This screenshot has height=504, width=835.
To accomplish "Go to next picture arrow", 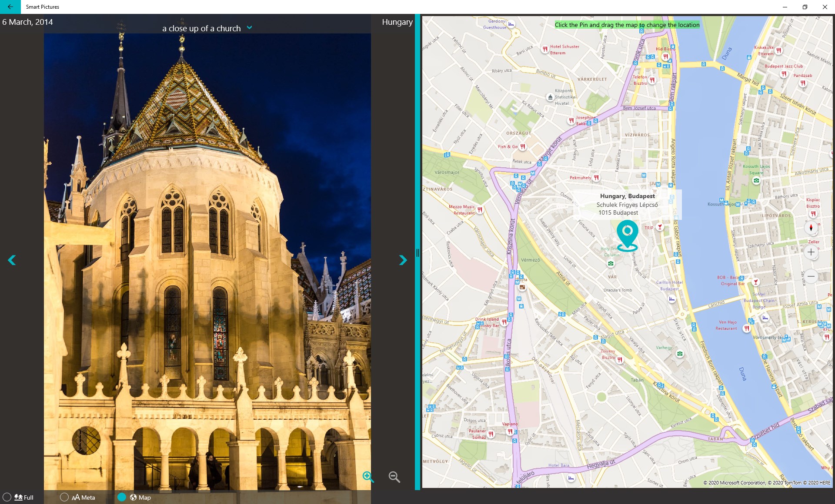I will tap(403, 260).
